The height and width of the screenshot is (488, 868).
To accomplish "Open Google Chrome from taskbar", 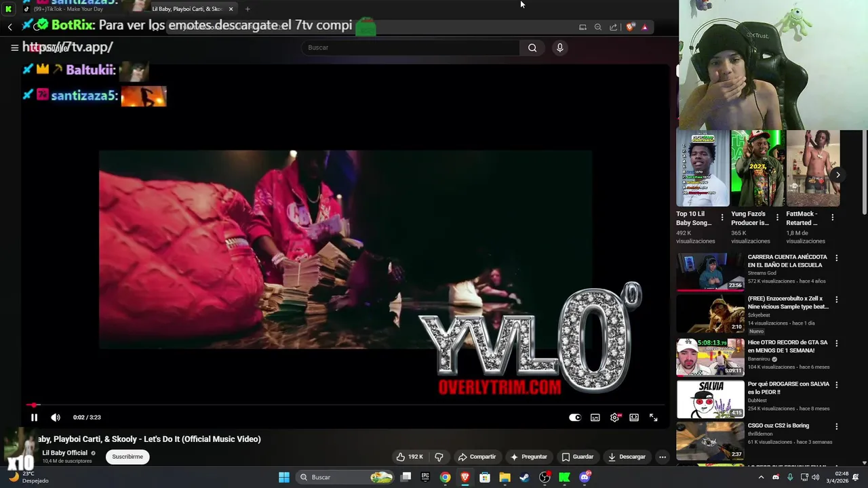I will tap(445, 477).
